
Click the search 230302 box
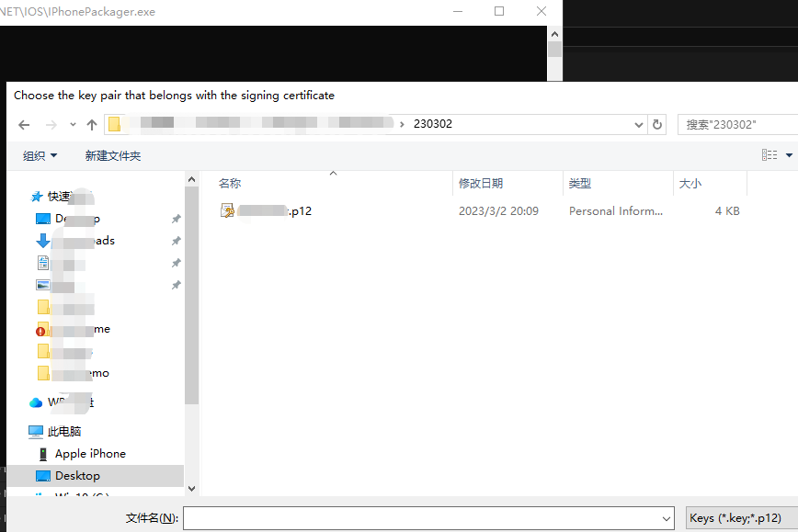[735, 125]
